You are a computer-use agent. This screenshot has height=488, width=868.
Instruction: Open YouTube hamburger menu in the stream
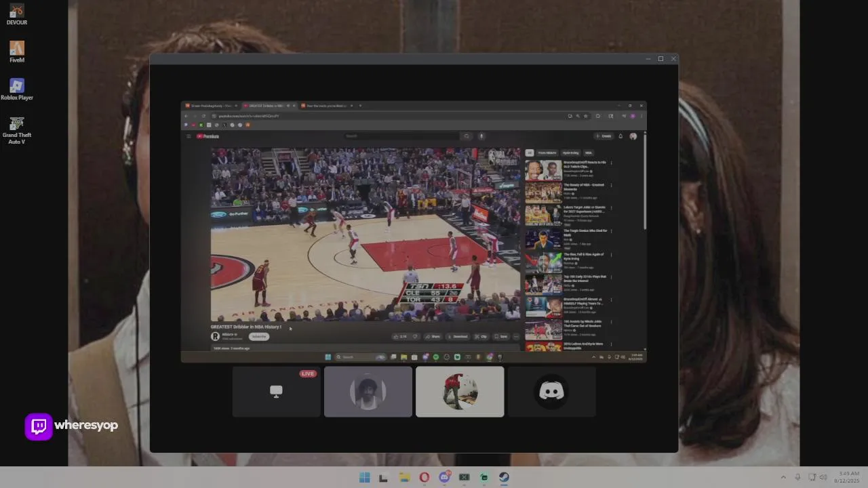189,136
